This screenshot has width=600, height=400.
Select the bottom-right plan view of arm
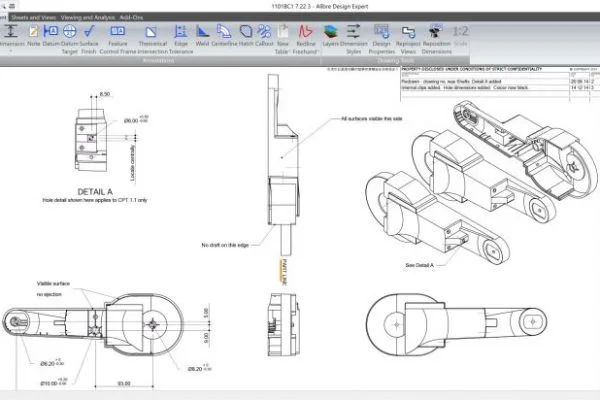(456, 325)
